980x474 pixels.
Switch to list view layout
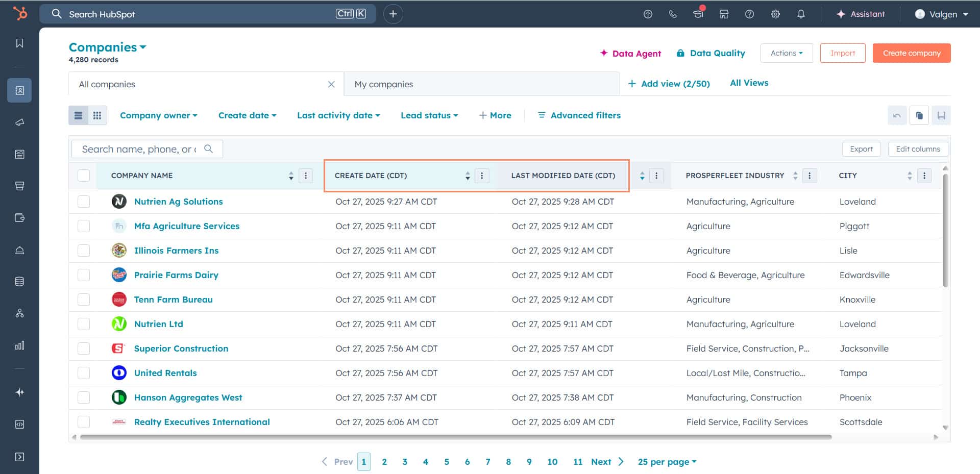click(x=78, y=115)
